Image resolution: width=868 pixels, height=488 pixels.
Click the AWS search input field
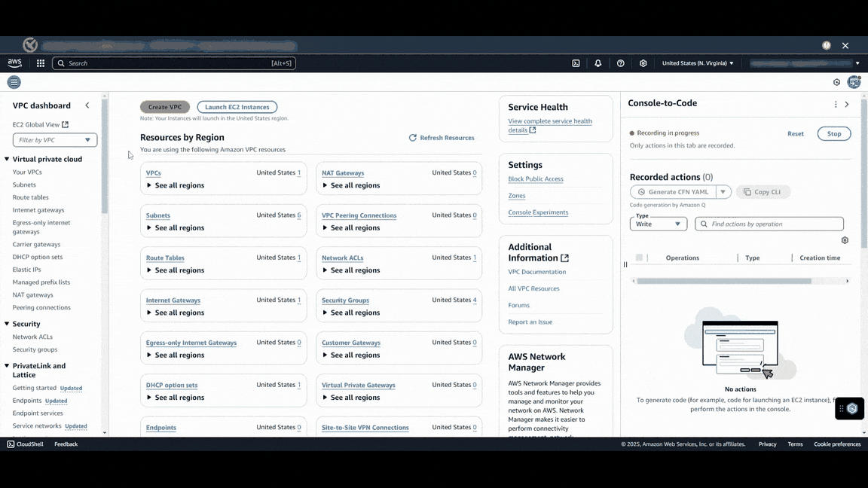click(x=173, y=63)
